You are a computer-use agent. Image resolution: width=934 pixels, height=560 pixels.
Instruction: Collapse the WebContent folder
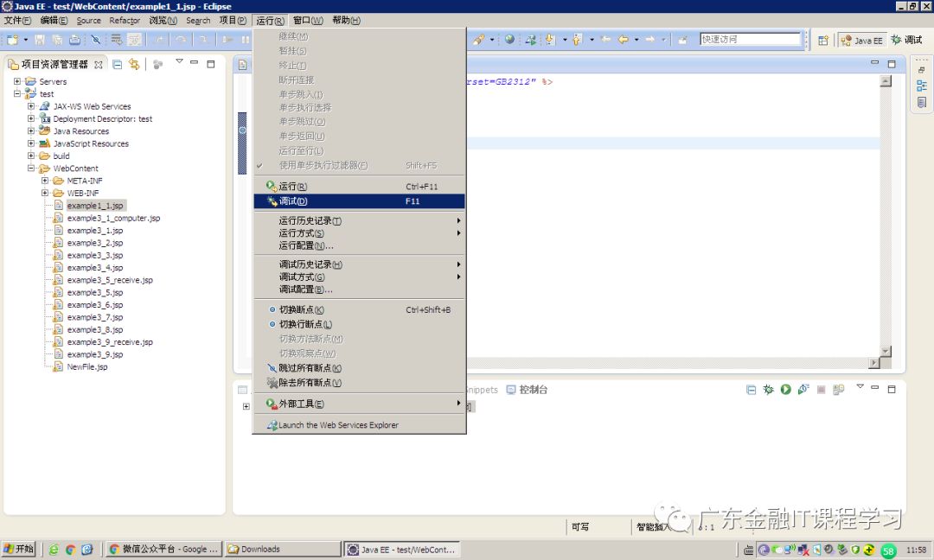(31, 168)
